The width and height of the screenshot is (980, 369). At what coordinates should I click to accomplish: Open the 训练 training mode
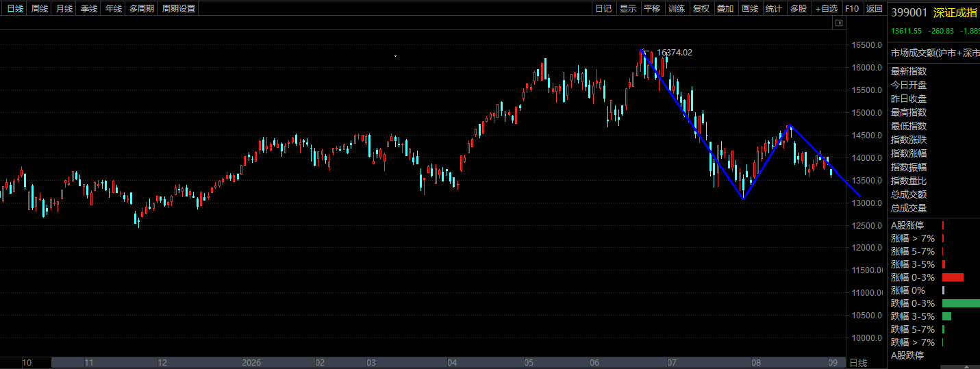(x=677, y=9)
